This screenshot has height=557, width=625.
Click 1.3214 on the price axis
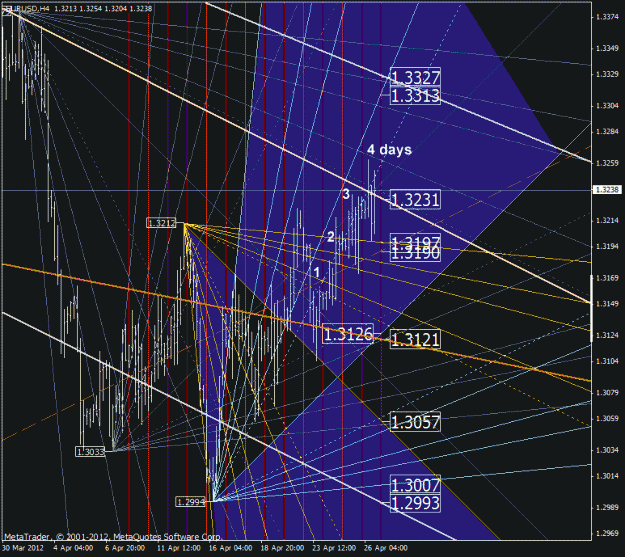point(607,220)
